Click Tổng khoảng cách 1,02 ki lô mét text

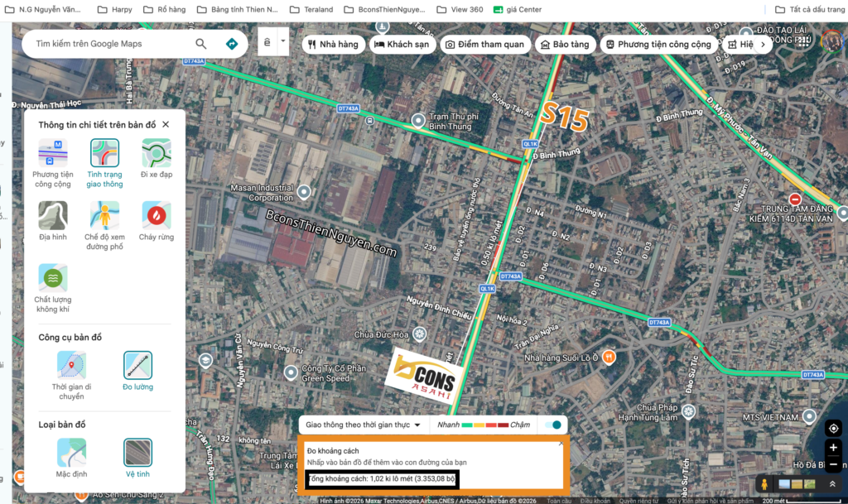382,478
